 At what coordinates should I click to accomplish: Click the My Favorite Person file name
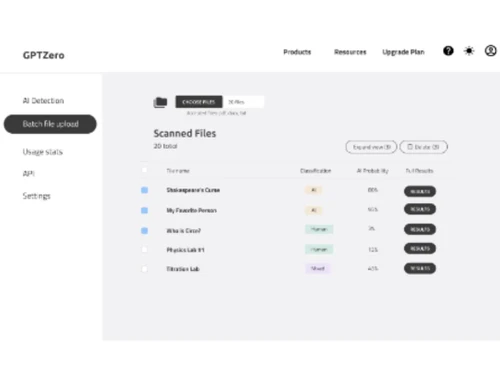[191, 210]
